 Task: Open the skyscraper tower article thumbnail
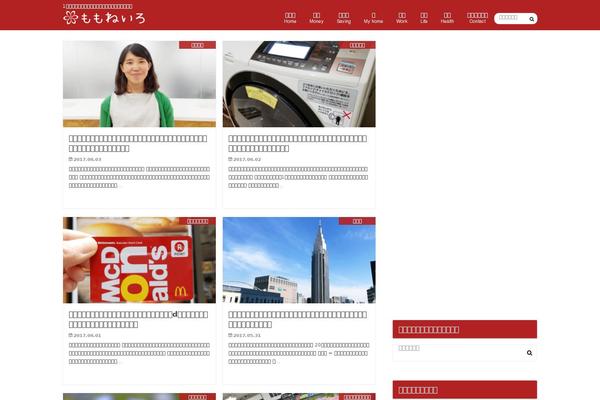coord(299,260)
